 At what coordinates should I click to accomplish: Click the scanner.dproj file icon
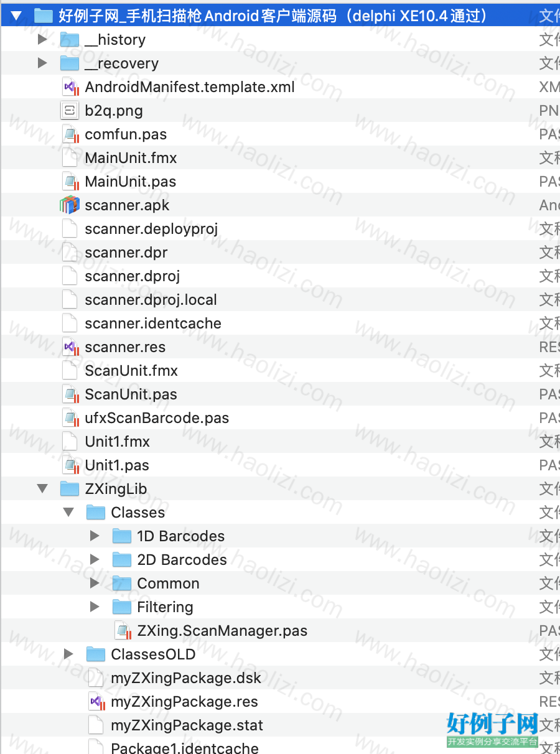pyautogui.click(x=70, y=276)
